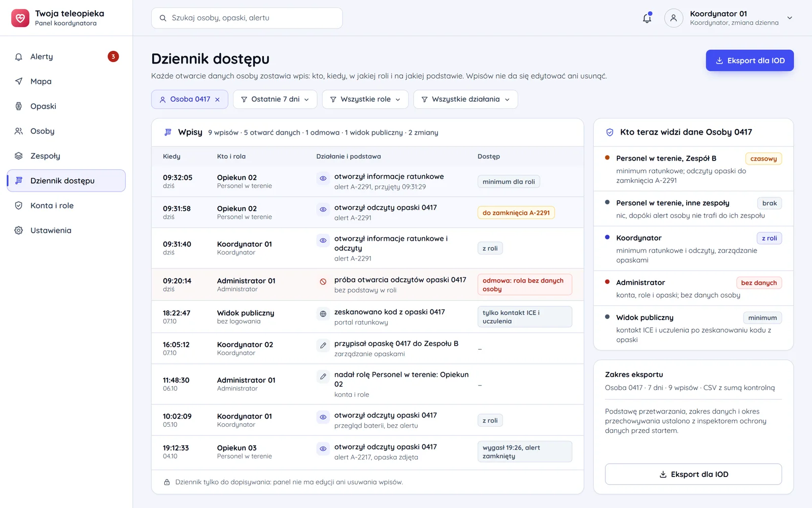This screenshot has width=812, height=508.
Task: Click the eye icon on the 19:12:33 entry
Action: click(323, 449)
